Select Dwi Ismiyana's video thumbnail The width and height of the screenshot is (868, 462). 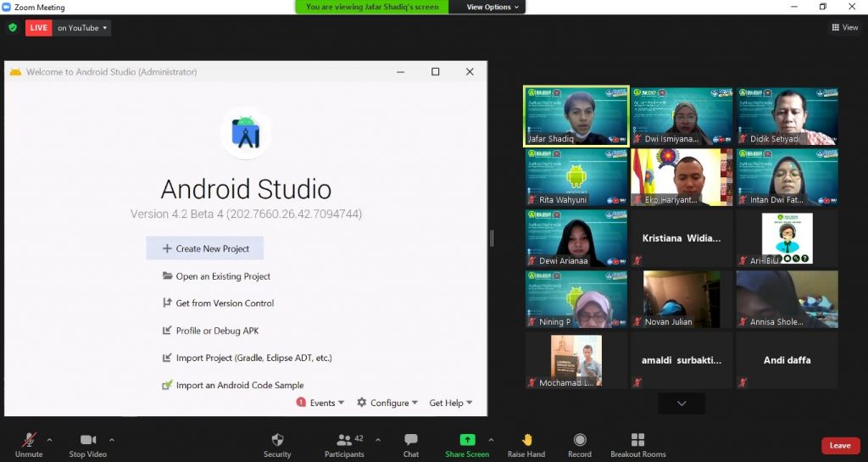(682, 116)
